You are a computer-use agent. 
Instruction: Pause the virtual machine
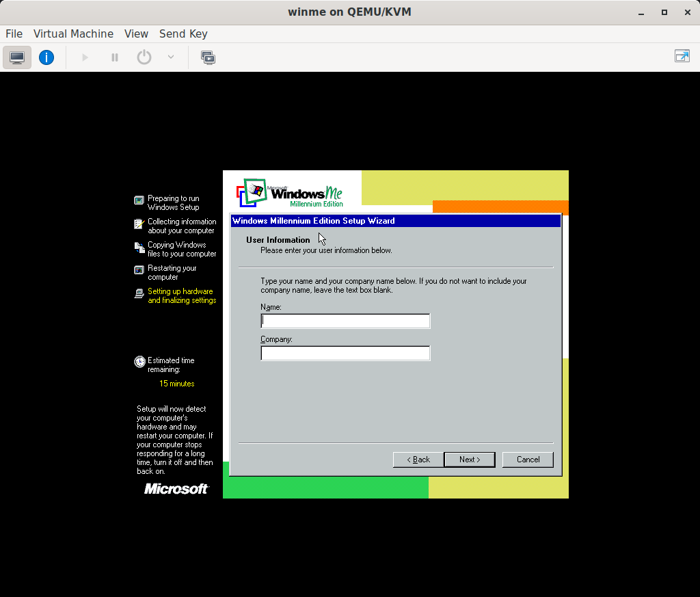tap(115, 57)
